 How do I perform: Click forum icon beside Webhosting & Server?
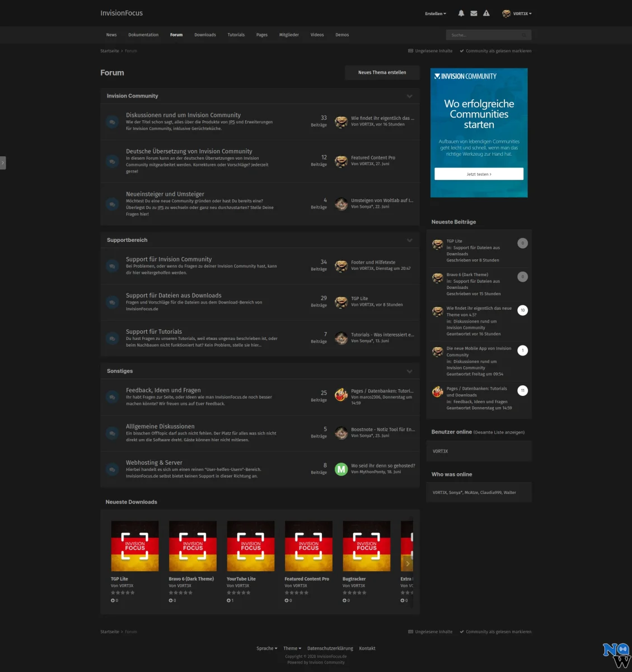pyautogui.click(x=113, y=469)
